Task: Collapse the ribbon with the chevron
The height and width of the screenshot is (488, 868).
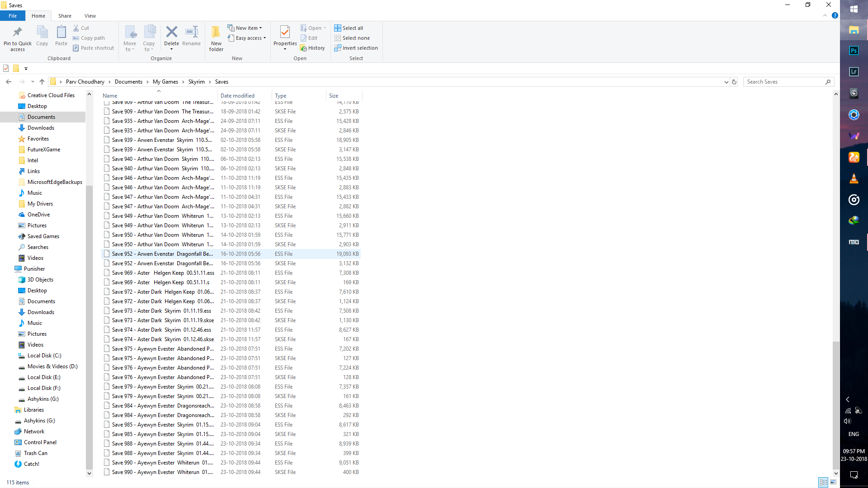Action: [825, 15]
